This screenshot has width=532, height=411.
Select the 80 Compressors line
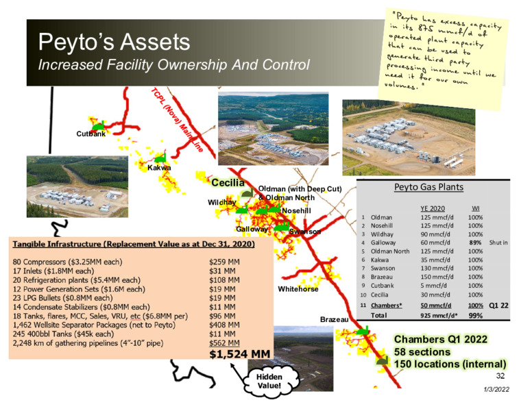coord(126,262)
